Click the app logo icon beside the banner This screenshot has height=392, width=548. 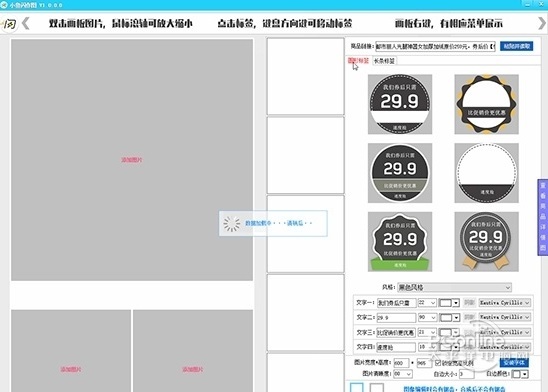pos(8,24)
